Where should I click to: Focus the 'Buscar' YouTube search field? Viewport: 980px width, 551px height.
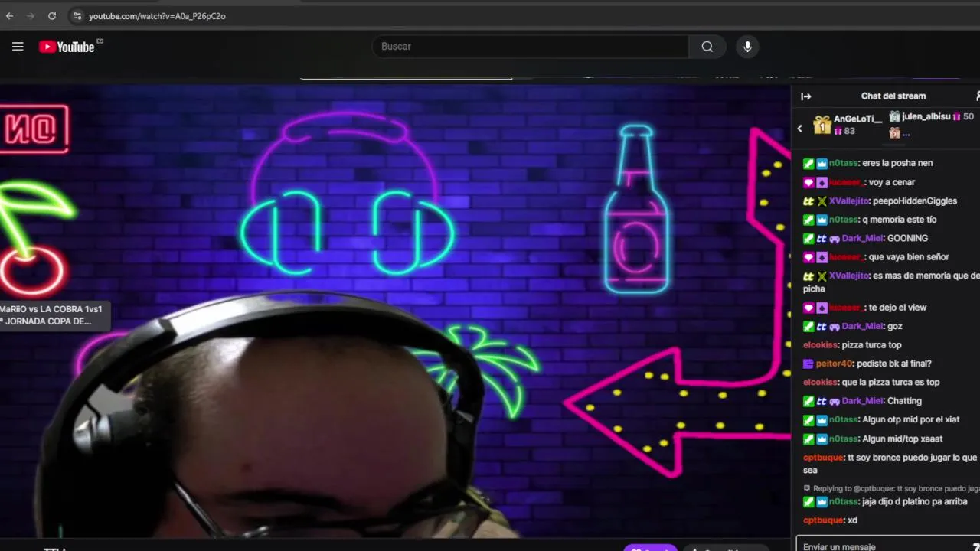(x=530, y=47)
